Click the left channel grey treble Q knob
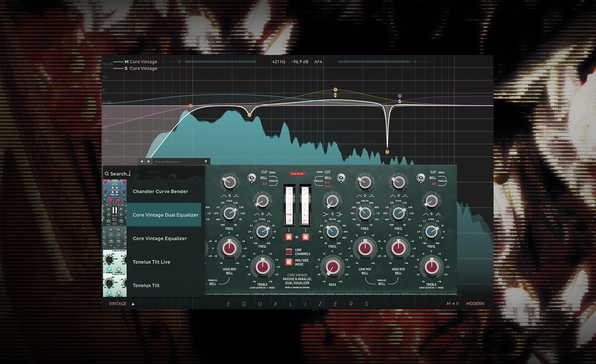596x364 pixels. (x=262, y=201)
